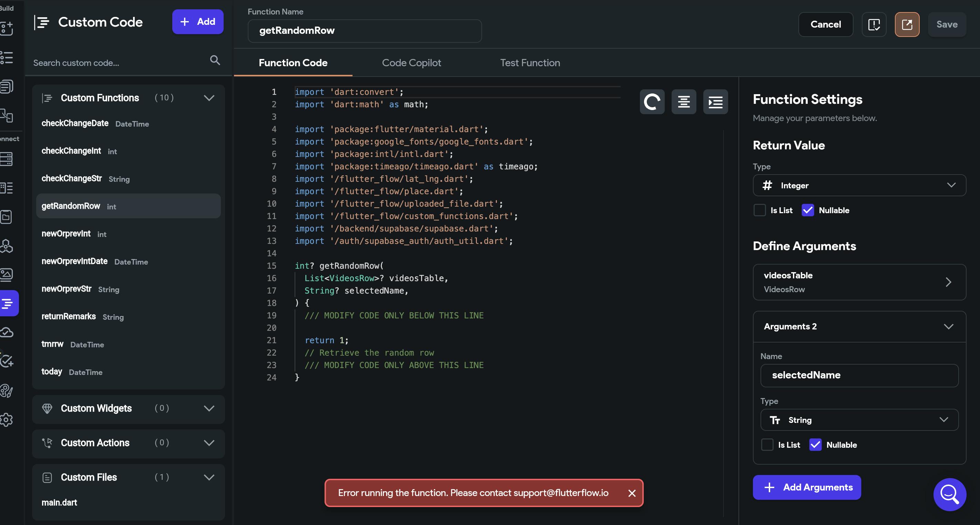Click the check errors icon beside Cancel
The width and height of the screenshot is (980, 525).
[x=874, y=25]
